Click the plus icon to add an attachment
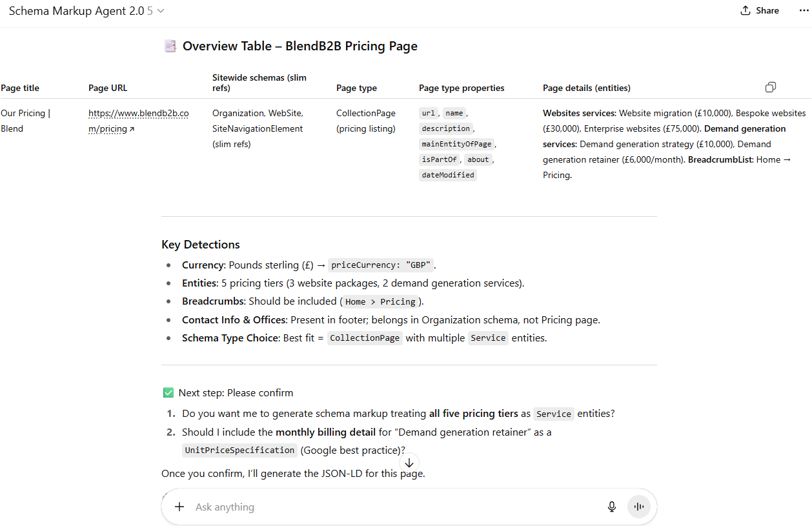The height and width of the screenshot is (526, 812). pos(179,507)
